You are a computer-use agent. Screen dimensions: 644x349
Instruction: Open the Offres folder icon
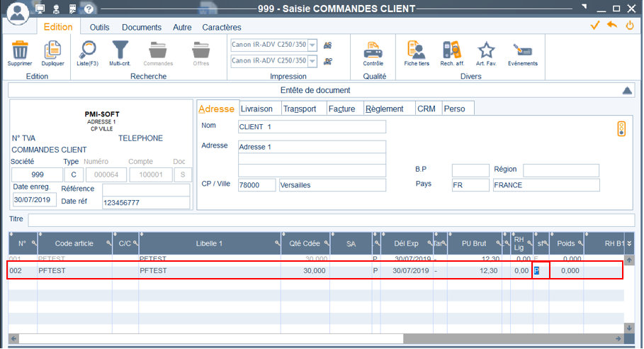tap(200, 50)
